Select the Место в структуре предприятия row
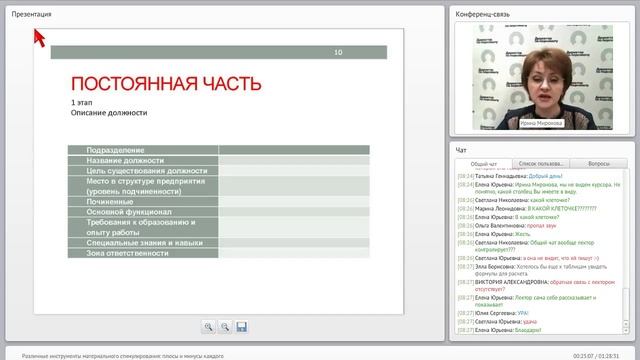The height and width of the screenshot is (360, 640). click(218, 186)
